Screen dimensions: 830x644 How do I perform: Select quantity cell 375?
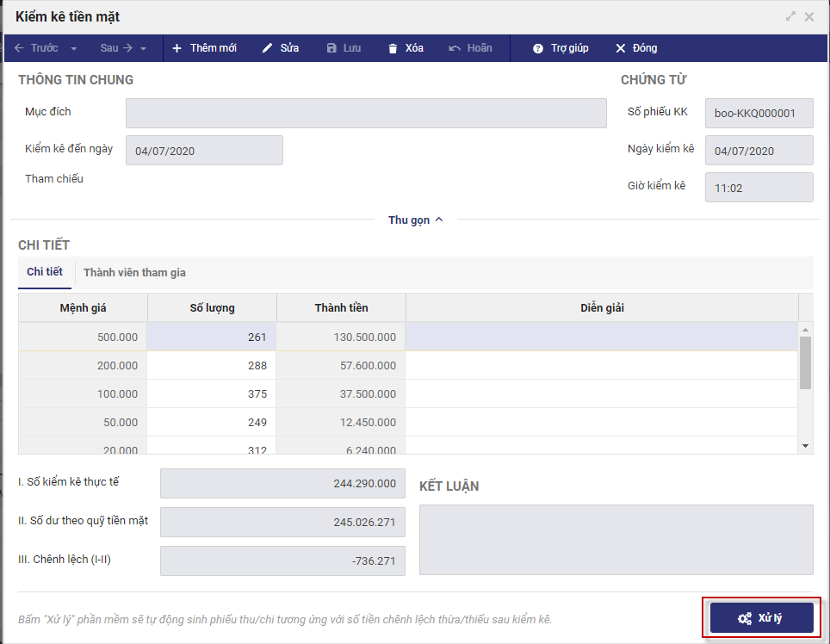pos(212,393)
